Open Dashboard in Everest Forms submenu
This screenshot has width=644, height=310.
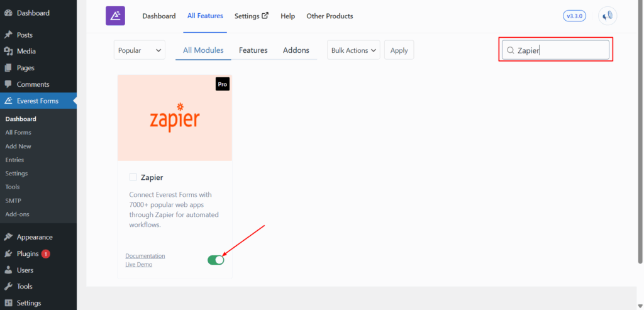tap(21, 119)
